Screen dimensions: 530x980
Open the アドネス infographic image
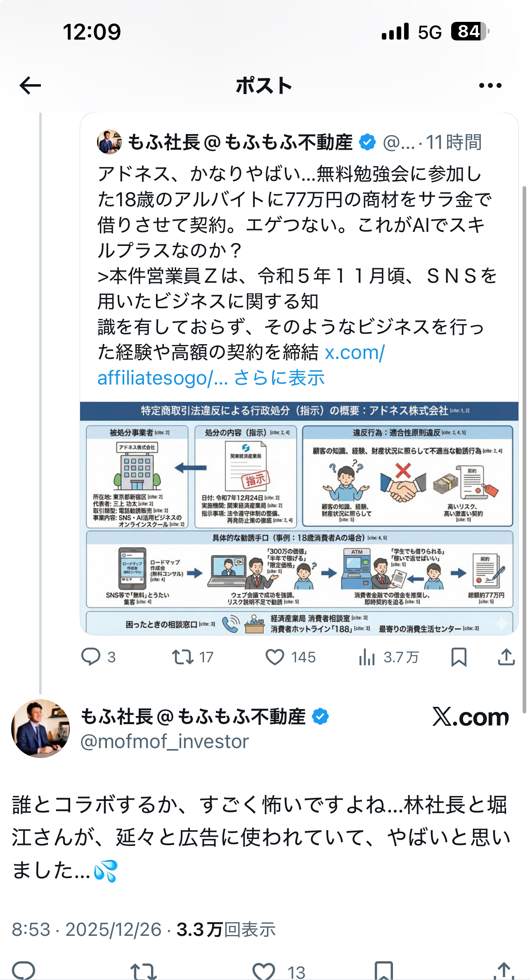click(x=299, y=518)
